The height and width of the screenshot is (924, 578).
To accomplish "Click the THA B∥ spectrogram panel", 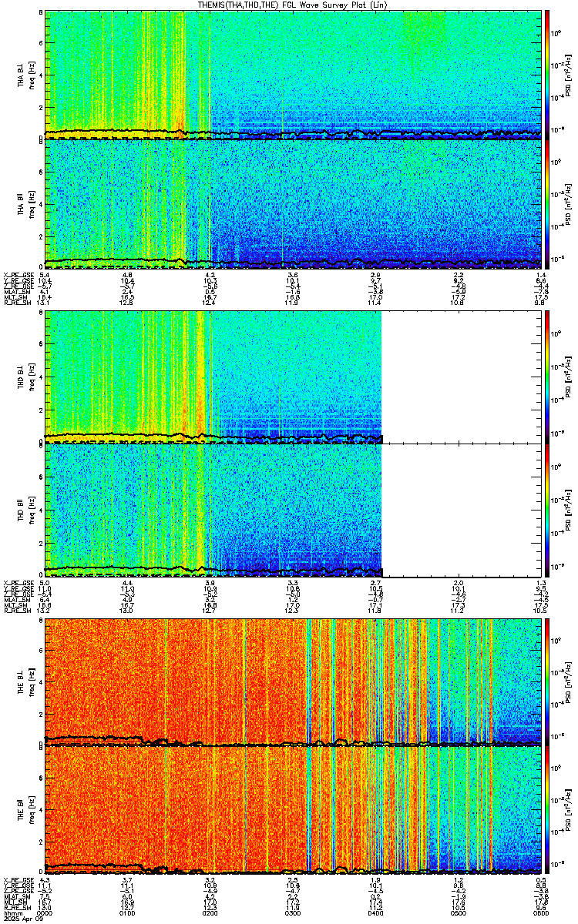I will click(294, 204).
